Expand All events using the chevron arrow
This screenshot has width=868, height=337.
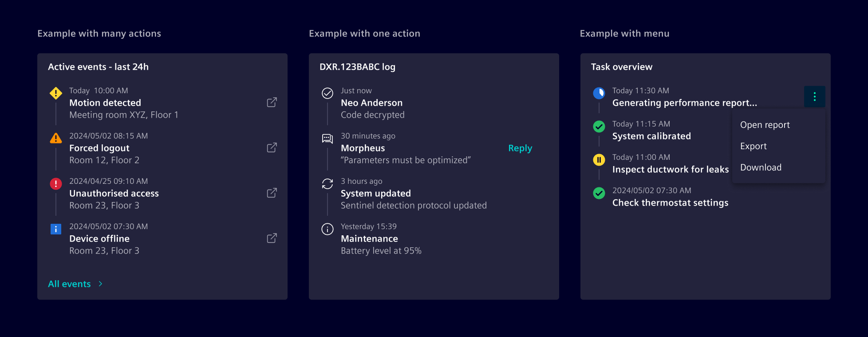[100, 284]
